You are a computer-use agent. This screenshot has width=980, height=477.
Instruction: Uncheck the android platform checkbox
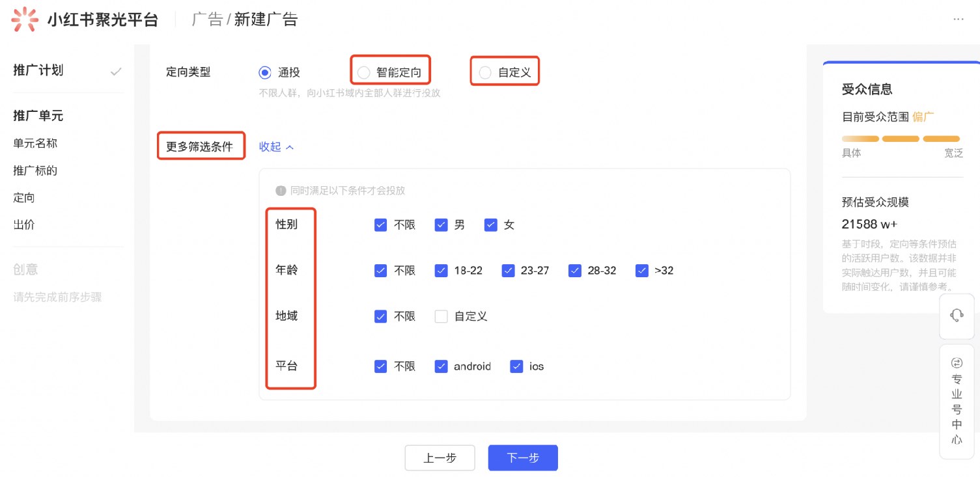[441, 366]
